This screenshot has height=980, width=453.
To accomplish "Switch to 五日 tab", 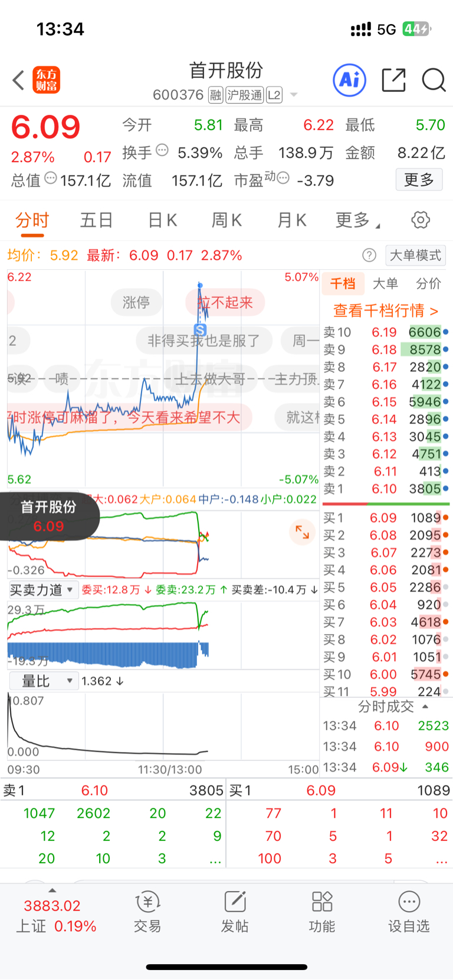I will click(97, 220).
